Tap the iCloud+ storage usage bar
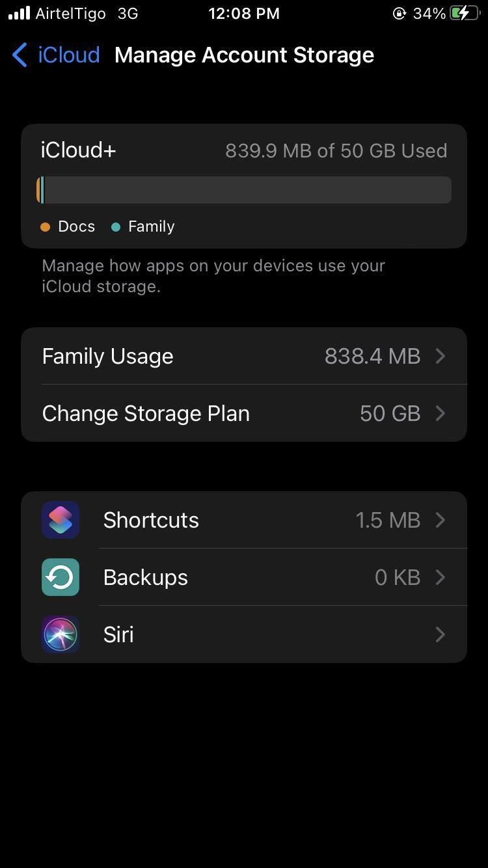488x868 pixels. (x=244, y=190)
